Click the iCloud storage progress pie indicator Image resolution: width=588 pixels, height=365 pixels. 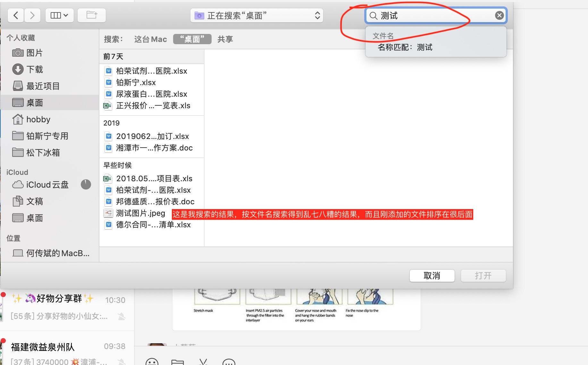click(86, 184)
